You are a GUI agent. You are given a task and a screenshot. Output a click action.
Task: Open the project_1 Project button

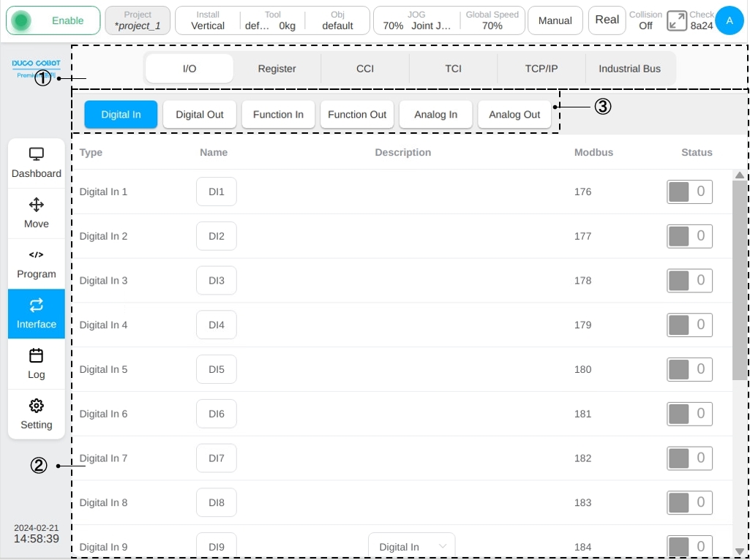[138, 20]
